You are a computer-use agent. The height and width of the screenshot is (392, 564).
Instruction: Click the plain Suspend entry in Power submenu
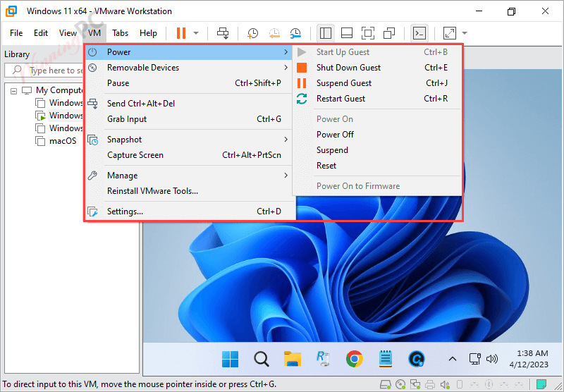[377, 150]
